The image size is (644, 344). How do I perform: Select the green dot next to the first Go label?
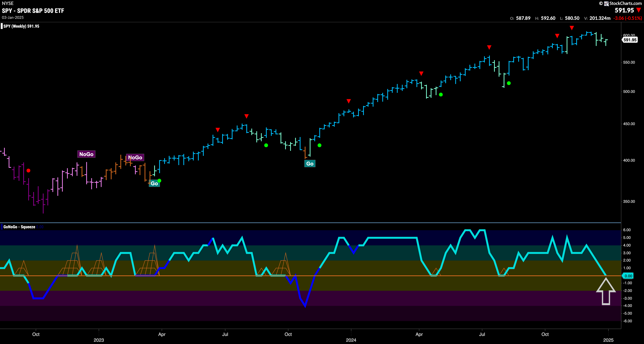pyautogui.click(x=160, y=181)
